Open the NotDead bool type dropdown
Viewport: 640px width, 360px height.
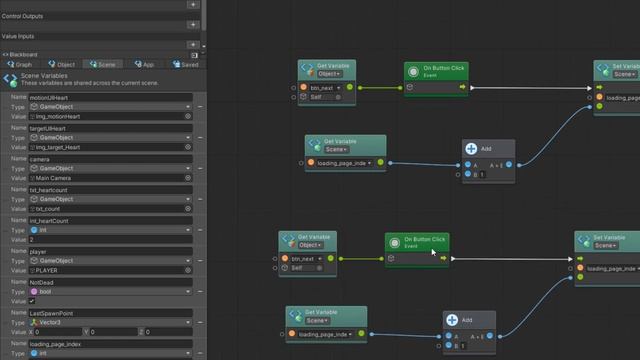coord(110,291)
